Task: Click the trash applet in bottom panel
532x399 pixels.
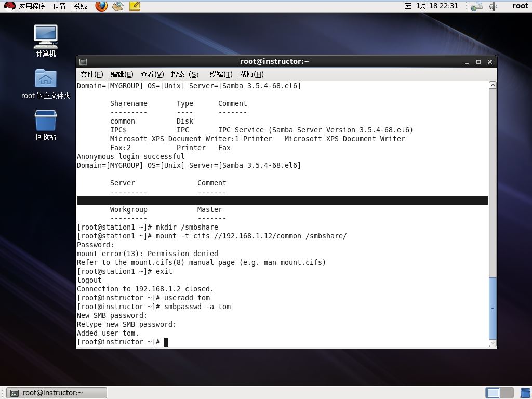Action: pyautogui.click(x=526, y=393)
